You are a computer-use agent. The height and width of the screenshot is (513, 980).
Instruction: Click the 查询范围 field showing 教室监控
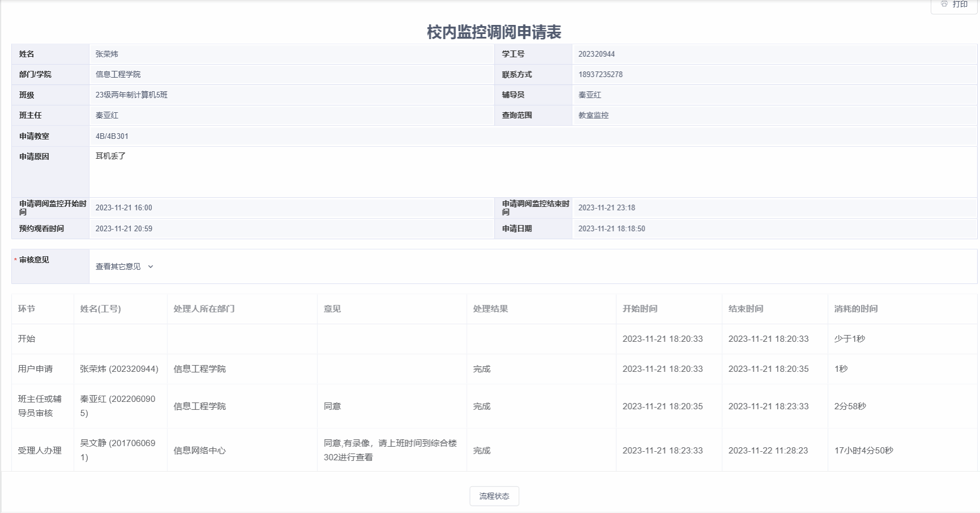774,116
